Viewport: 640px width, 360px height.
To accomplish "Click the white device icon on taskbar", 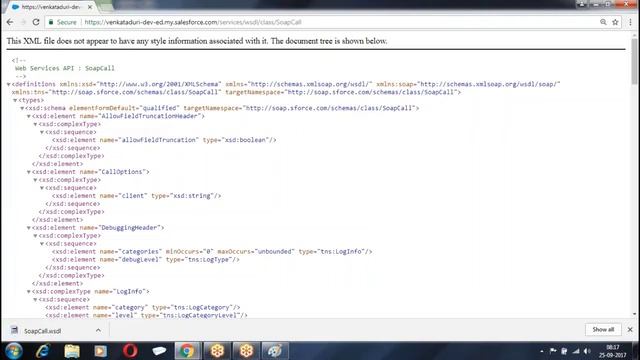I will pyautogui.click(x=159, y=351).
